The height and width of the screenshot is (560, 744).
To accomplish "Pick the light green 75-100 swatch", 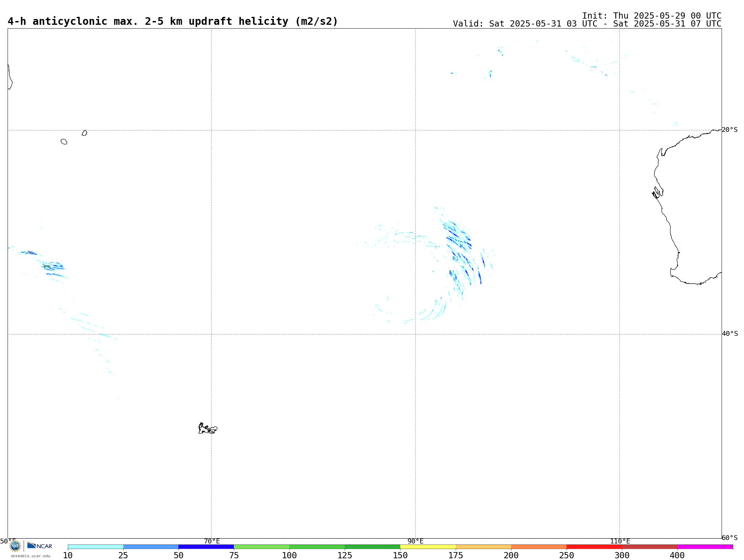I will click(x=262, y=547).
